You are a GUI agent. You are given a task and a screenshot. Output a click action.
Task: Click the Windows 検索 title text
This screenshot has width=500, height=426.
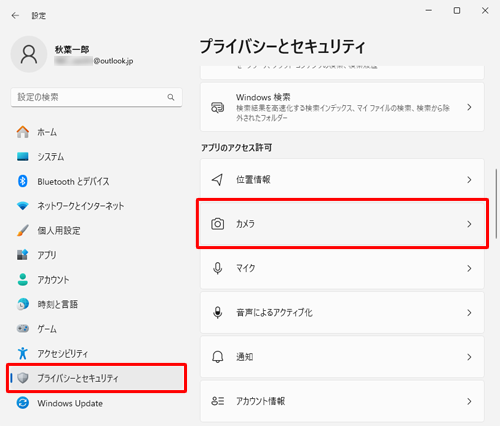pyautogui.click(x=263, y=97)
